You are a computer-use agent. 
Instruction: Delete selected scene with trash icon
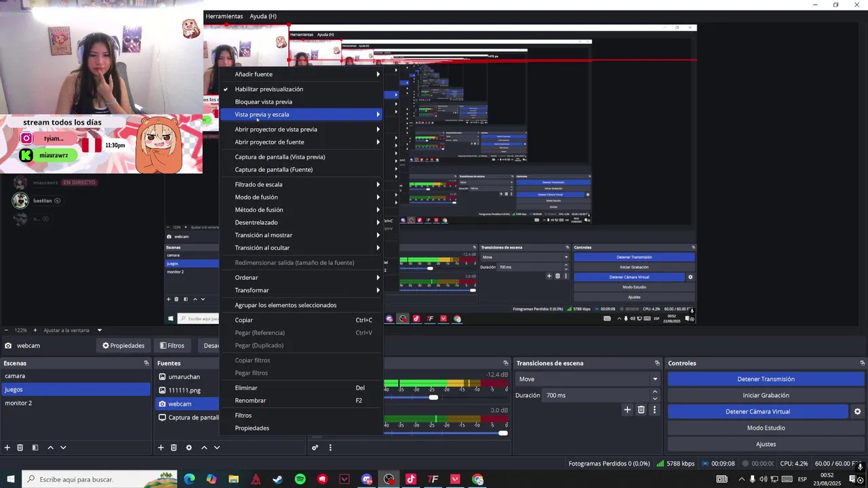coord(20,447)
